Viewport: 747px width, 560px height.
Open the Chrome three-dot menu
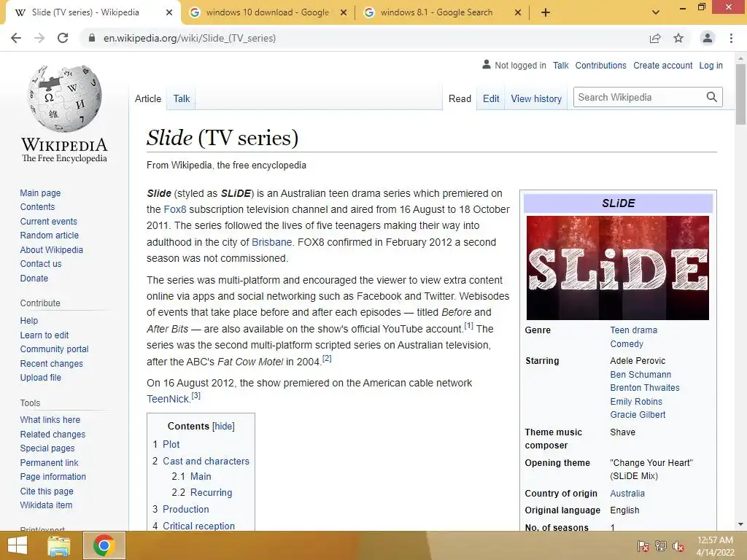(x=731, y=38)
